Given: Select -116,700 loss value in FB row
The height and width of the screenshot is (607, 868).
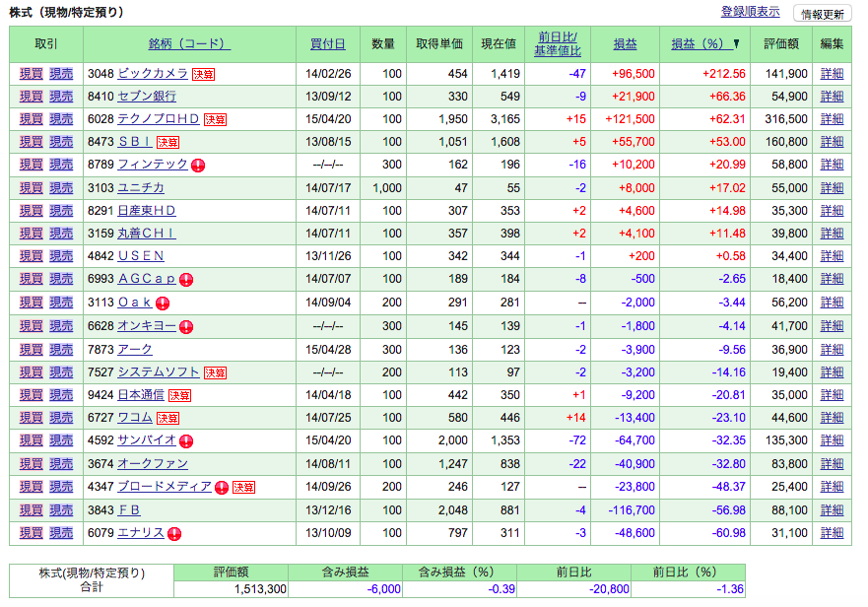Looking at the screenshot, I should 632,510.
